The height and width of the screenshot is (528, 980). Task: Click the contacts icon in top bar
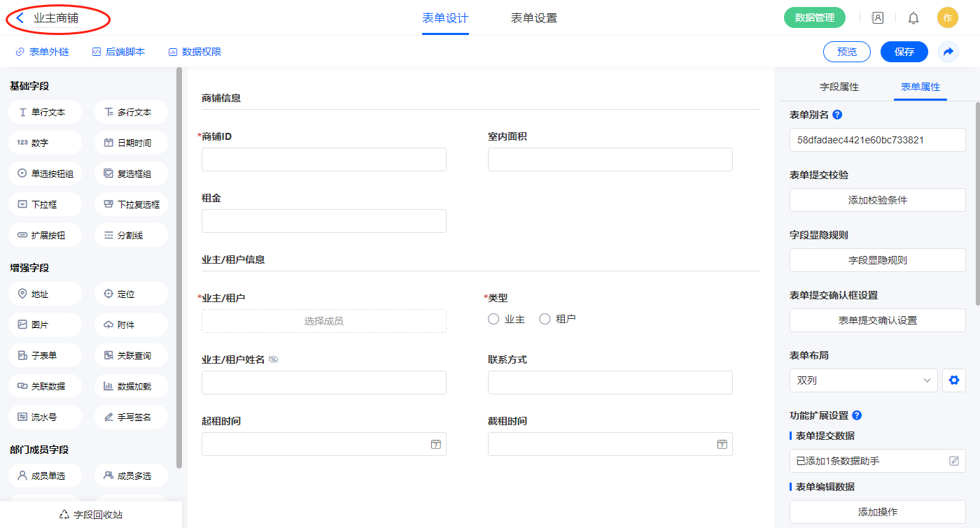pyautogui.click(x=877, y=18)
